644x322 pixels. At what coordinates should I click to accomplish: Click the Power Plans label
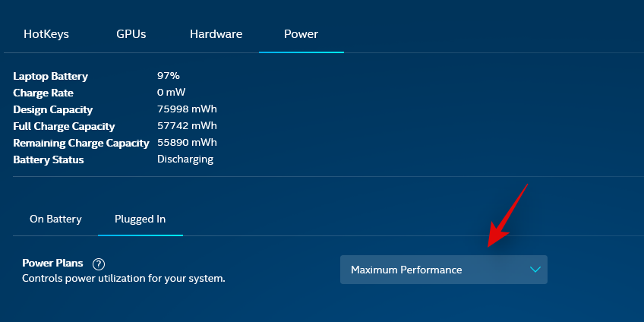pos(52,264)
